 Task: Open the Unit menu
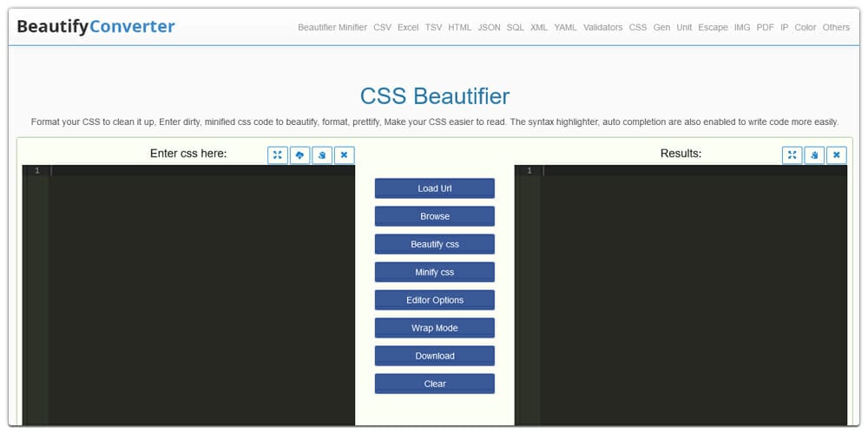click(x=684, y=27)
